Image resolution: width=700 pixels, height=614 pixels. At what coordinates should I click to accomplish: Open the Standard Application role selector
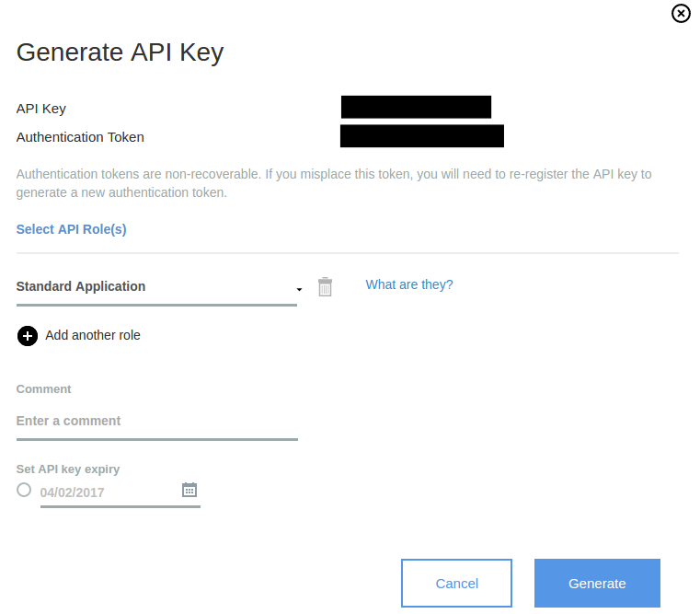[155, 286]
